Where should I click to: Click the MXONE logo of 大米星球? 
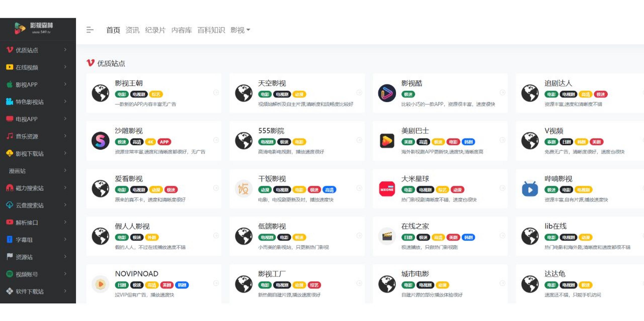387,189
